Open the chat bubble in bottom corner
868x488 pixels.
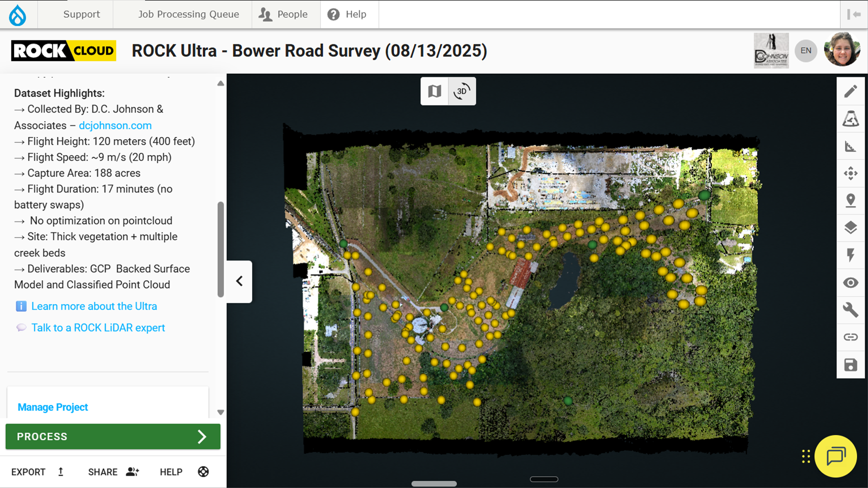pyautogui.click(x=835, y=456)
